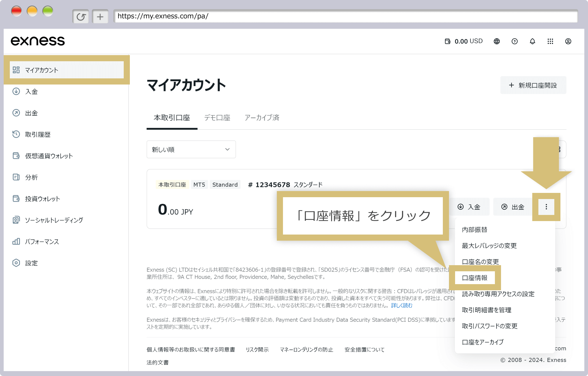Choose 取引明細書を管理 from the menu
Image resolution: width=588 pixels, height=376 pixels.
pos(487,310)
